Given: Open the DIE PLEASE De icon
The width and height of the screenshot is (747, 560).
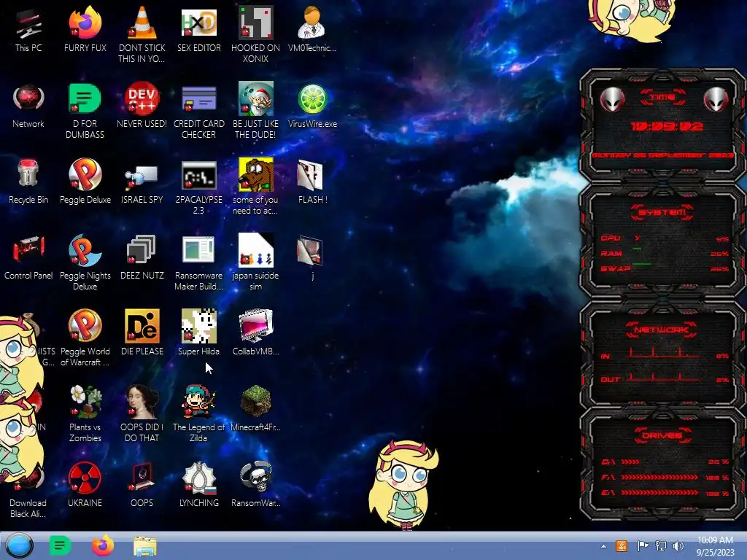Looking at the screenshot, I should pyautogui.click(x=142, y=326).
